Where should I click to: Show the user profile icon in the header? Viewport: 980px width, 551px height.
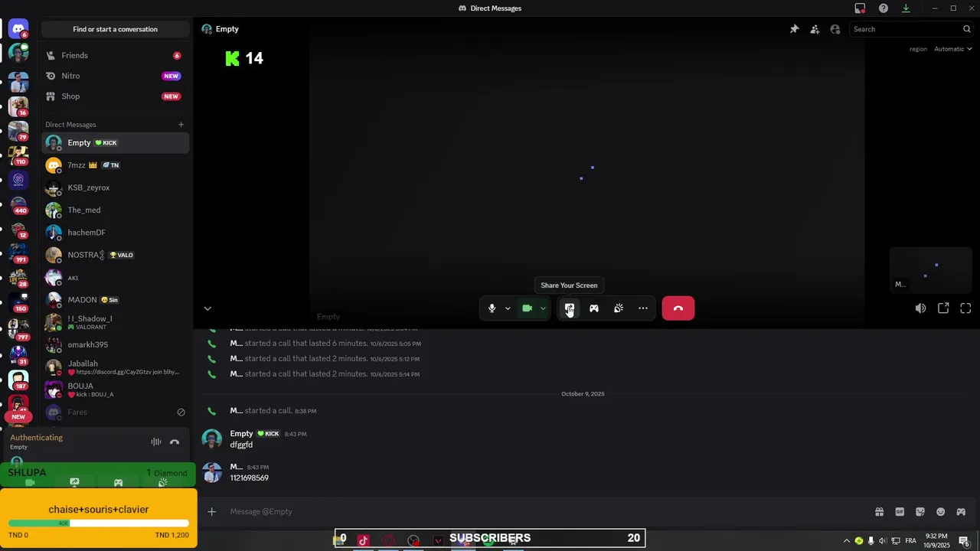tap(835, 29)
